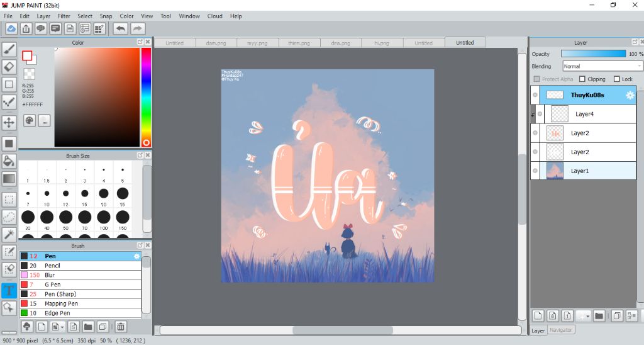
Task: Enable the Lock checkbox
Action: (x=617, y=79)
